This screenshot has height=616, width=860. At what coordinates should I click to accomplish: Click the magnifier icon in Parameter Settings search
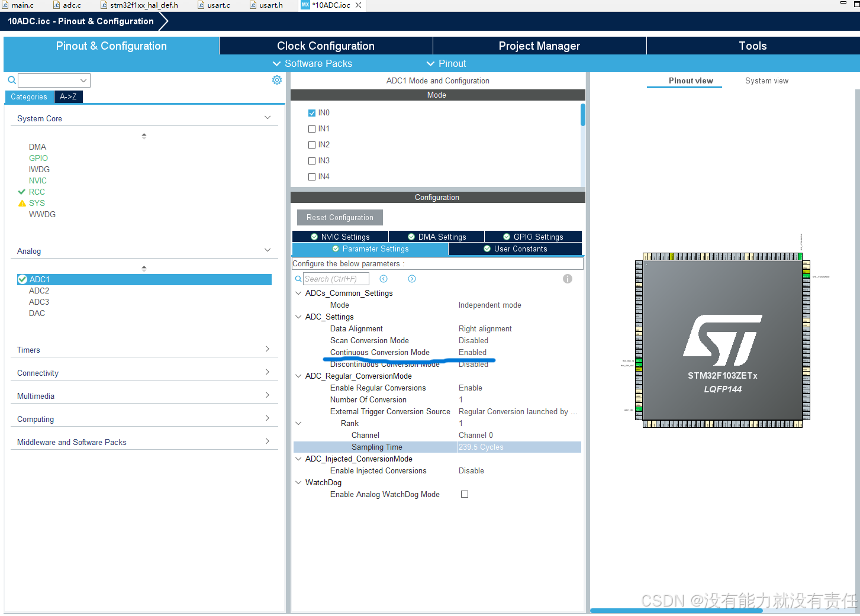[x=298, y=278]
